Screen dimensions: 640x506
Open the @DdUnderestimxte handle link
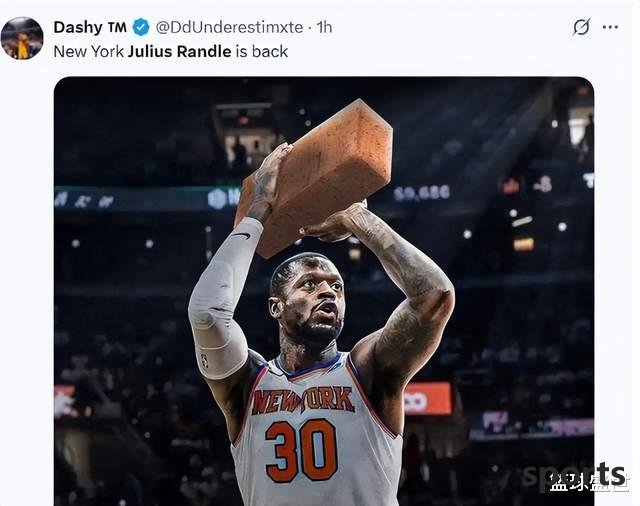pos(229,27)
